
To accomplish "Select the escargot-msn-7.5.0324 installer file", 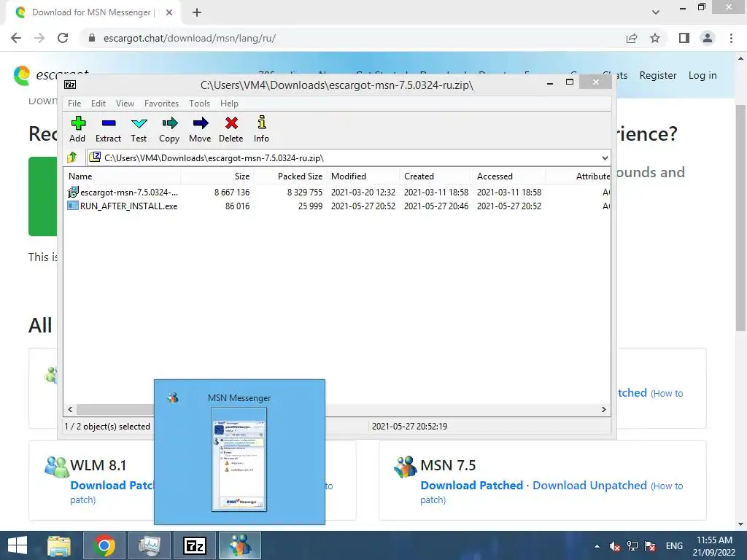I will 123,192.
